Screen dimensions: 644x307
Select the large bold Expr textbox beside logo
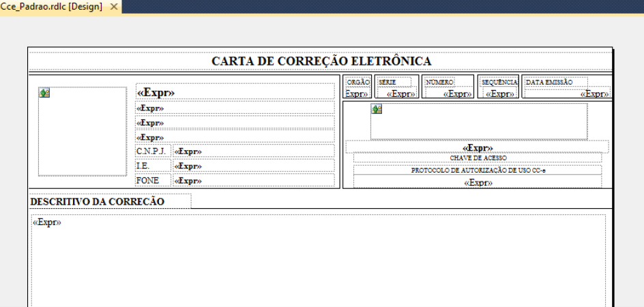[x=235, y=91]
